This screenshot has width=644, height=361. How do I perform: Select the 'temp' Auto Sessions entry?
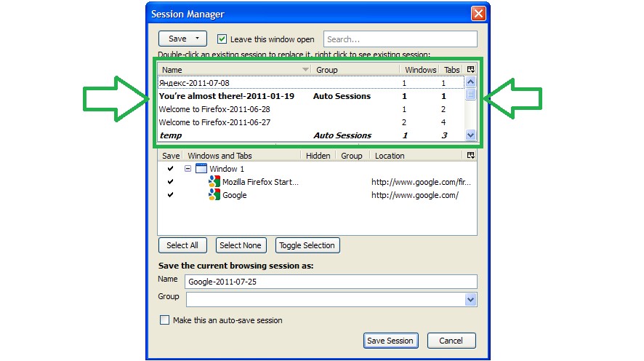click(171, 135)
